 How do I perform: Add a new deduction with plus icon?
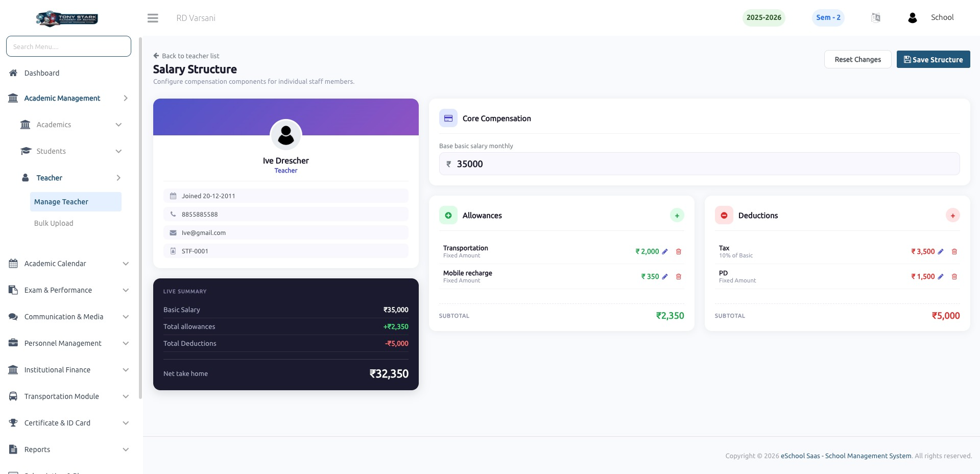[x=953, y=216]
